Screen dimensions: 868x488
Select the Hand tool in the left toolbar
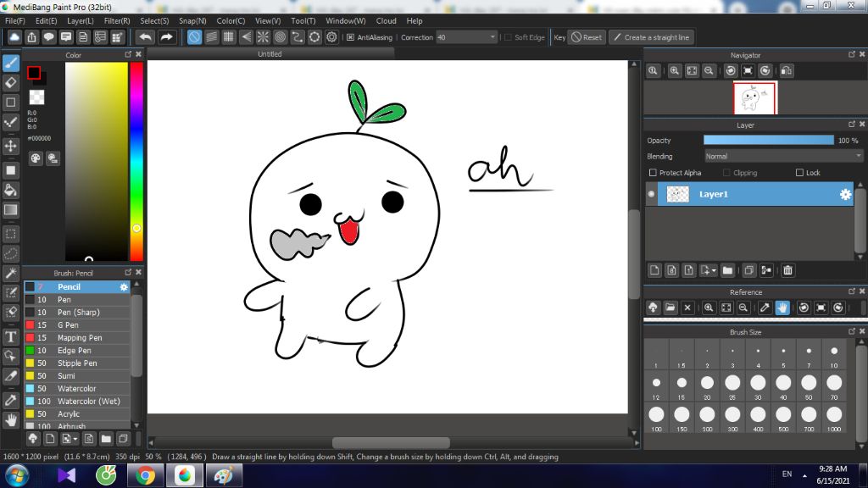pyautogui.click(x=10, y=420)
